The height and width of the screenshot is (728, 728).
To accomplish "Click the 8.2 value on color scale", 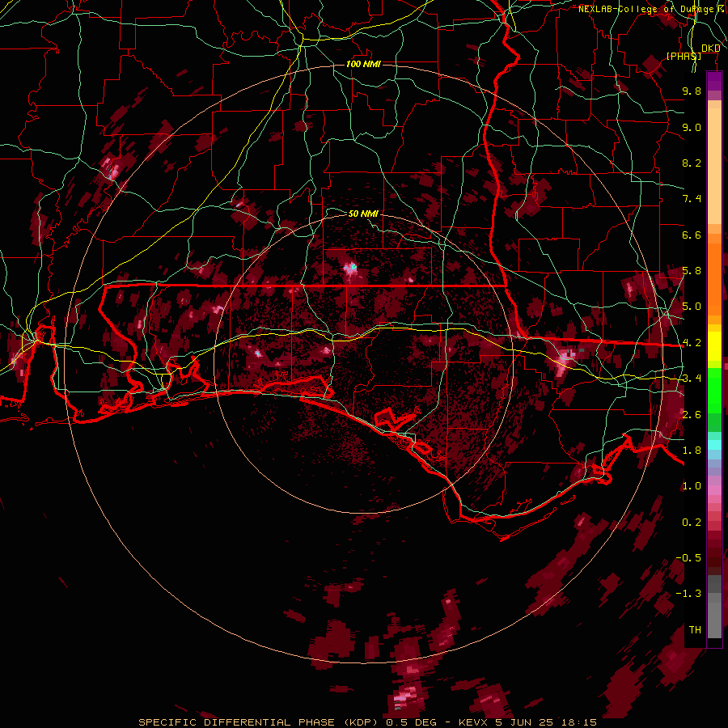I will coord(692,163).
